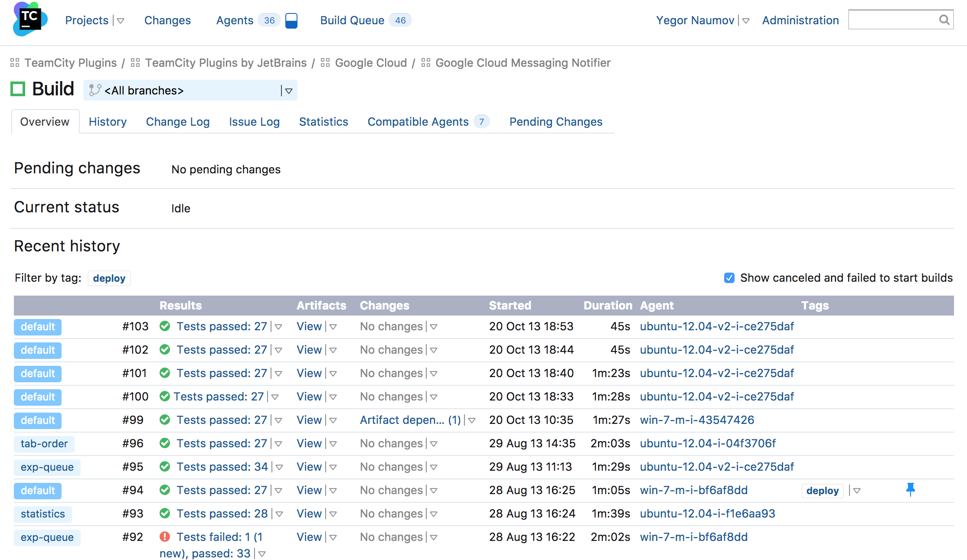
Task: Click the red failed status icon on build #92
Action: coord(165,537)
